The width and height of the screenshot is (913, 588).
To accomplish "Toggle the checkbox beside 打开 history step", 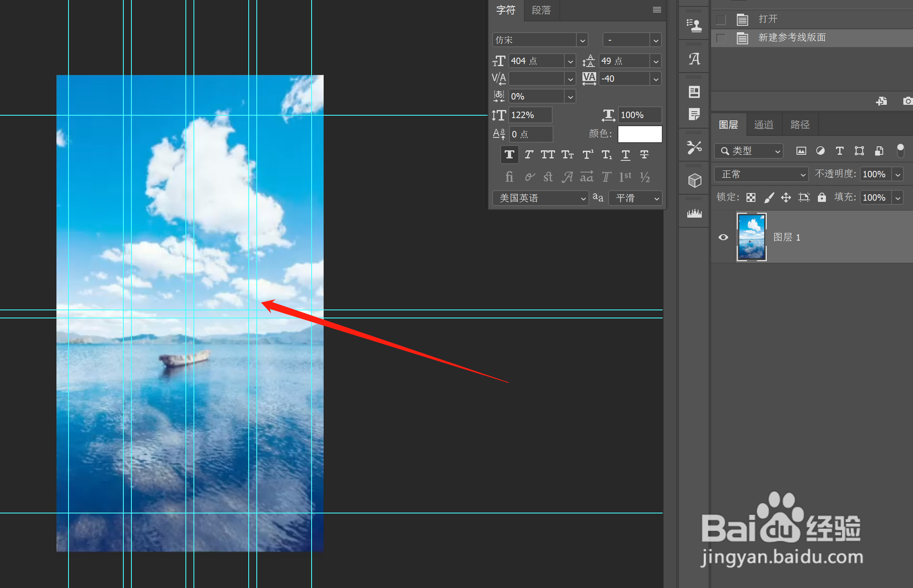I will click(721, 19).
